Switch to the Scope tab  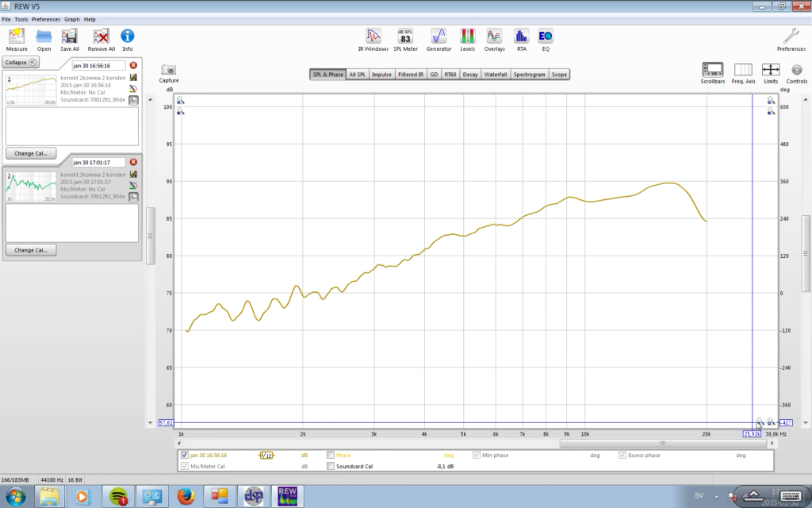pos(559,75)
